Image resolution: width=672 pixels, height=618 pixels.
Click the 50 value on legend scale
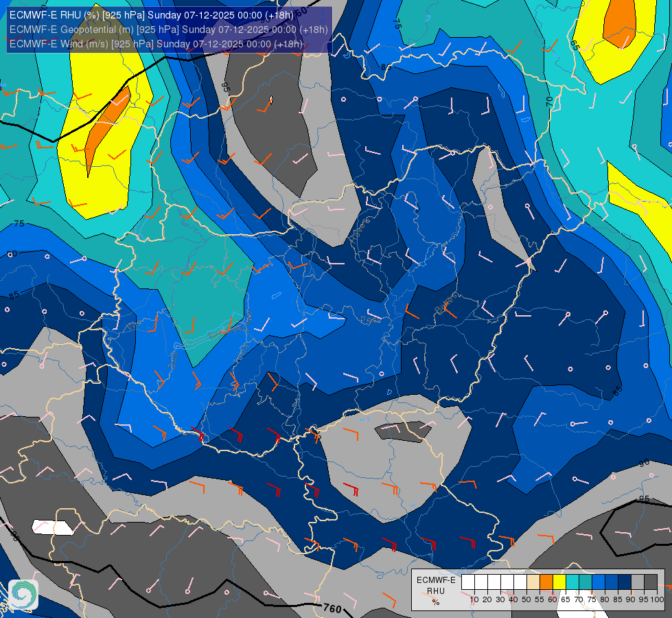pyautogui.click(x=526, y=599)
